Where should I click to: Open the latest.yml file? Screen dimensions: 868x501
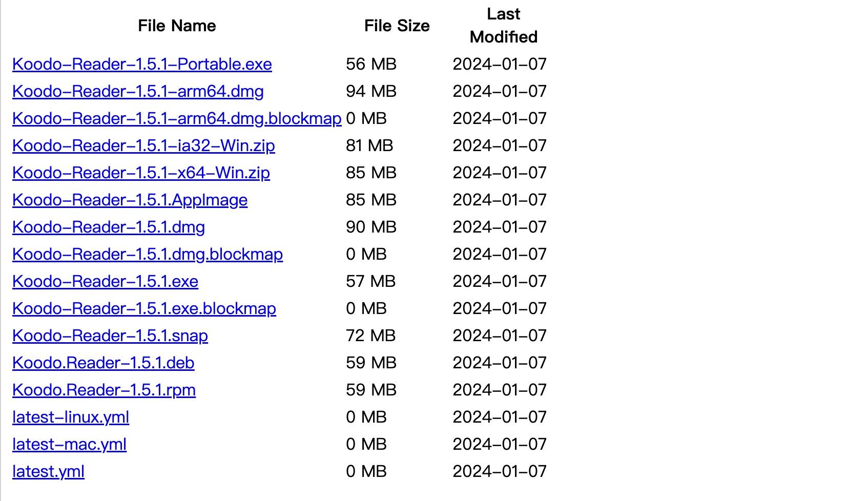(x=48, y=471)
